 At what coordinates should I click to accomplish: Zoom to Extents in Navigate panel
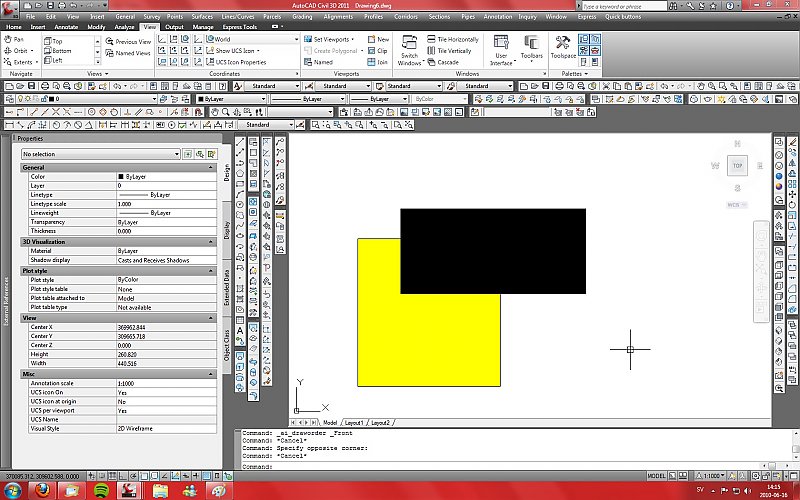(20, 62)
